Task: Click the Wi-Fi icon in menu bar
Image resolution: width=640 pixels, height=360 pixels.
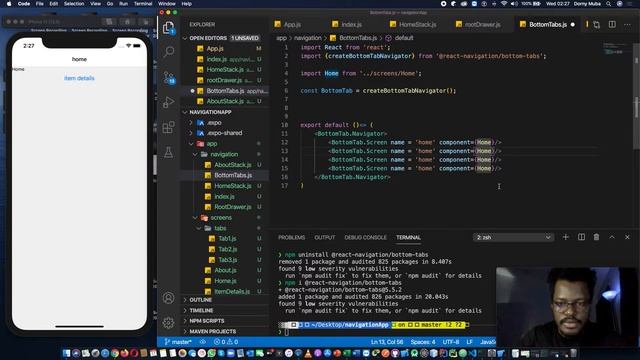Action: point(504,4)
